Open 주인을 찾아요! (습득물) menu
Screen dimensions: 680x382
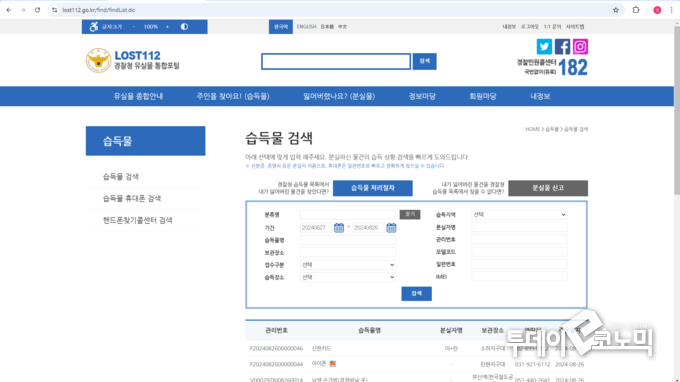pos(233,96)
